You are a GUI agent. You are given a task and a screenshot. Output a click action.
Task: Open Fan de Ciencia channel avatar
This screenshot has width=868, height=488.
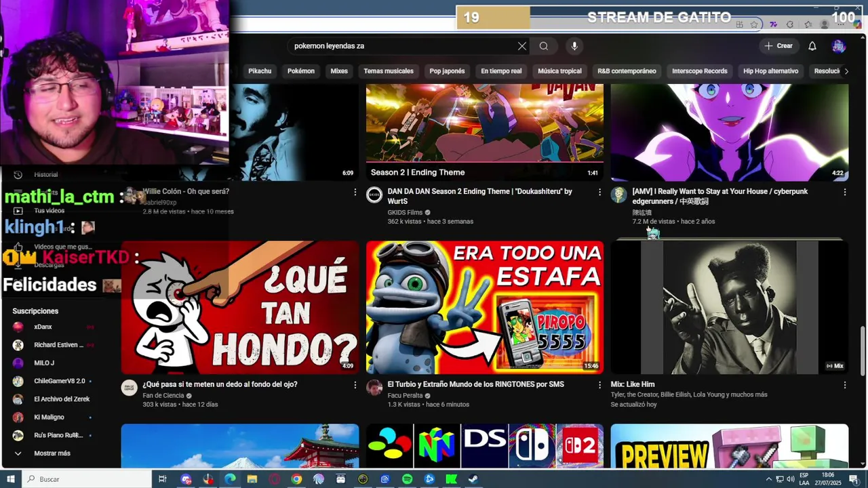click(129, 388)
